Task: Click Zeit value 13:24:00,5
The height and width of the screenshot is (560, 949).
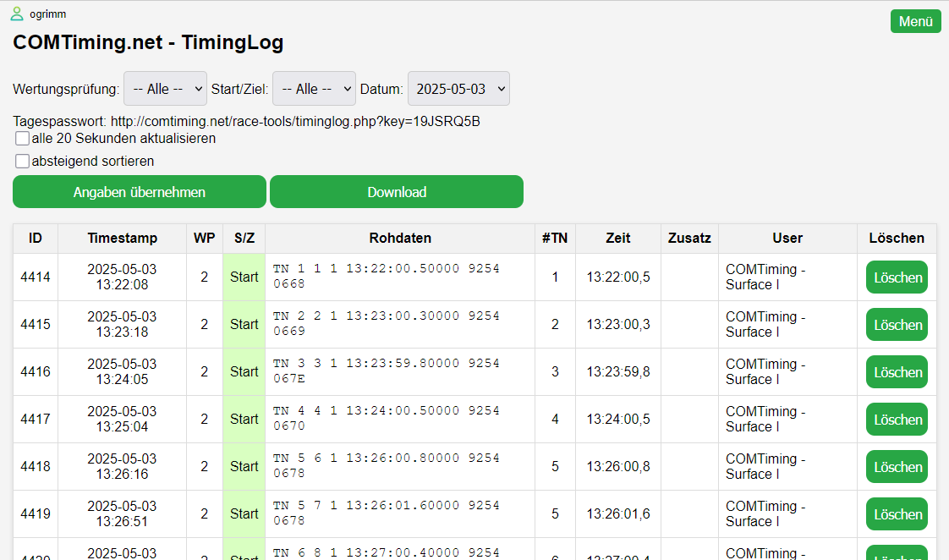Action: pyautogui.click(x=618, y=419)
